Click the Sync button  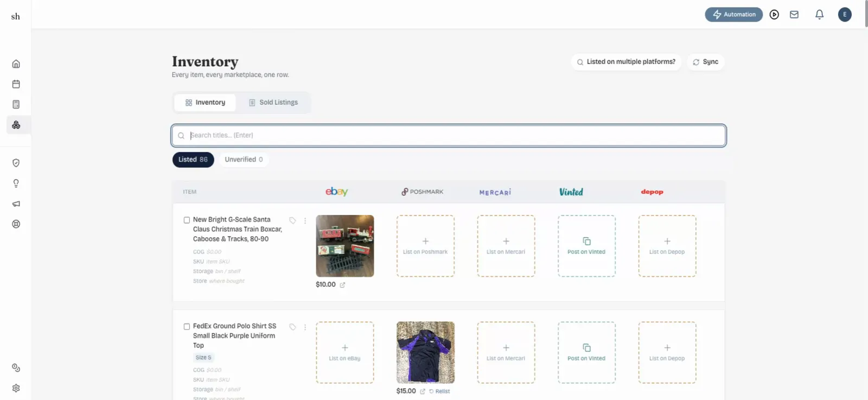coord(705,62)
